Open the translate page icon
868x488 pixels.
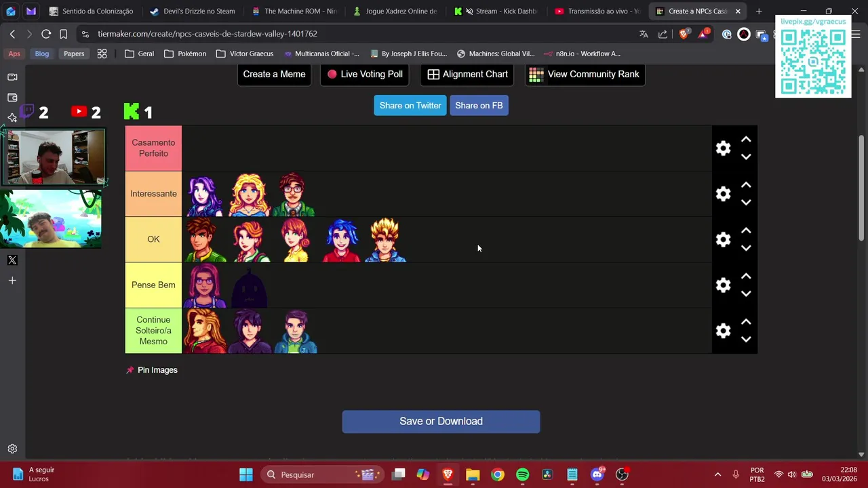click(x=644, y=34)
